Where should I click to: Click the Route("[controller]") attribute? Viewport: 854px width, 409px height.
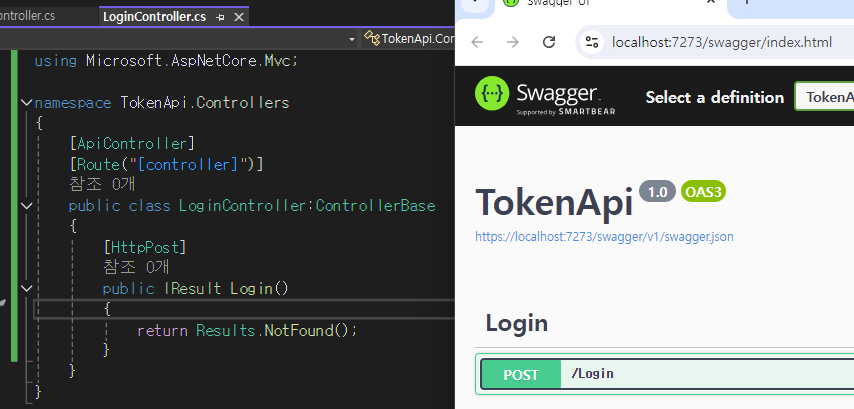click(x=167, y=164)
